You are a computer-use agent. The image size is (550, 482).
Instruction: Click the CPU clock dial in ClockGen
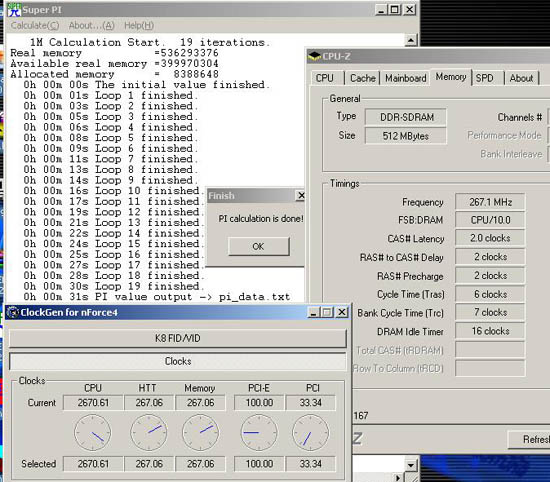click(93, 433)
